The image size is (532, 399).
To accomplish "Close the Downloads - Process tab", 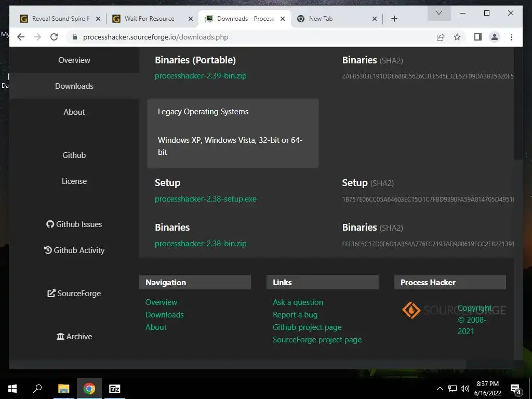I will (x=282, y=19).
